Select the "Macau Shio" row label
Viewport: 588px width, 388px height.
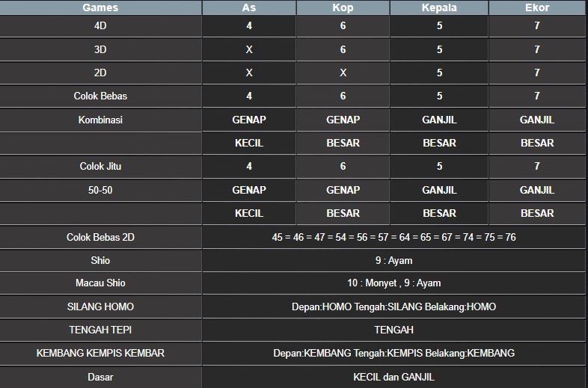pos(100,283)
